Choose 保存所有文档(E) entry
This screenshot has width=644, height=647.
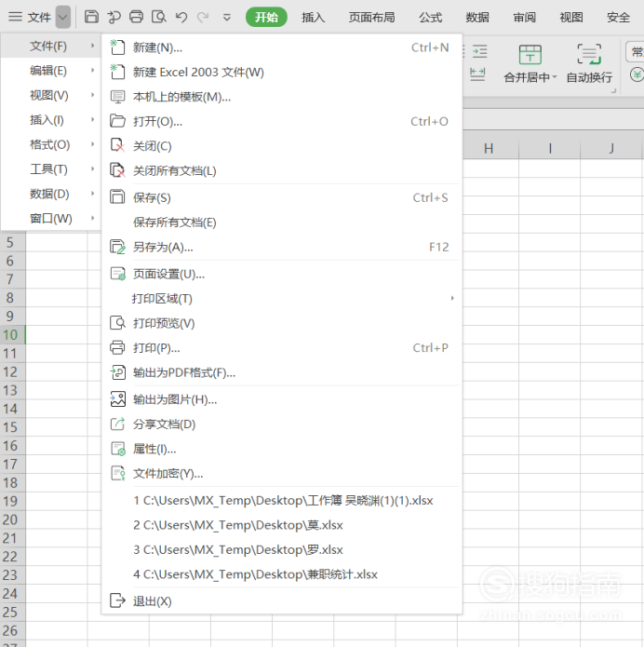(x=282, y=222)
